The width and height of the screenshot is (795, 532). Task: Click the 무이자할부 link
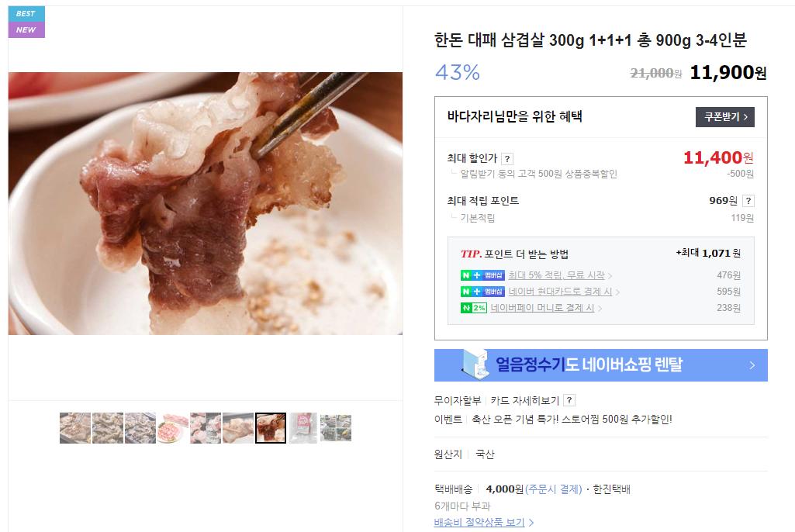pos(458,401)
